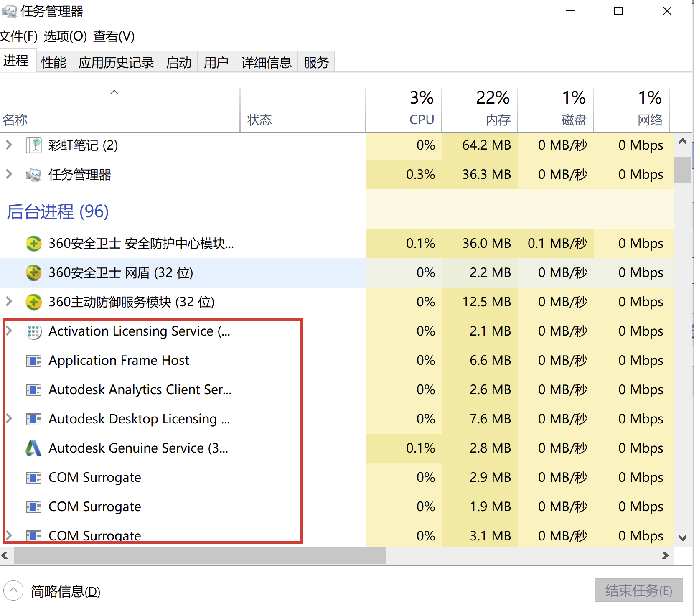Sort processes by 名称 column header
The width and height of the screenshot is (694, 616).
(120, 110)
